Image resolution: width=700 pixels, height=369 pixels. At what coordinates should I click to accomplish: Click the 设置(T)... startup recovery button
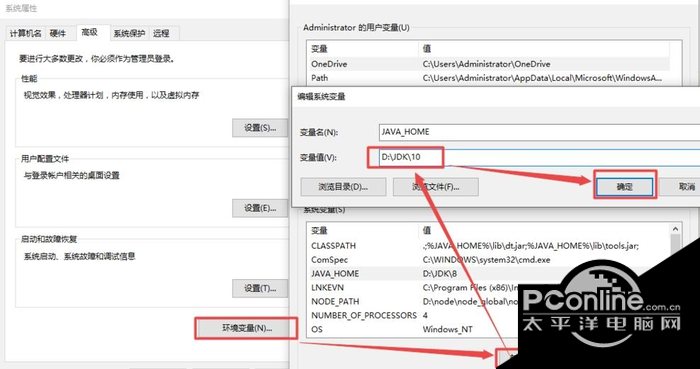point(260,288)
